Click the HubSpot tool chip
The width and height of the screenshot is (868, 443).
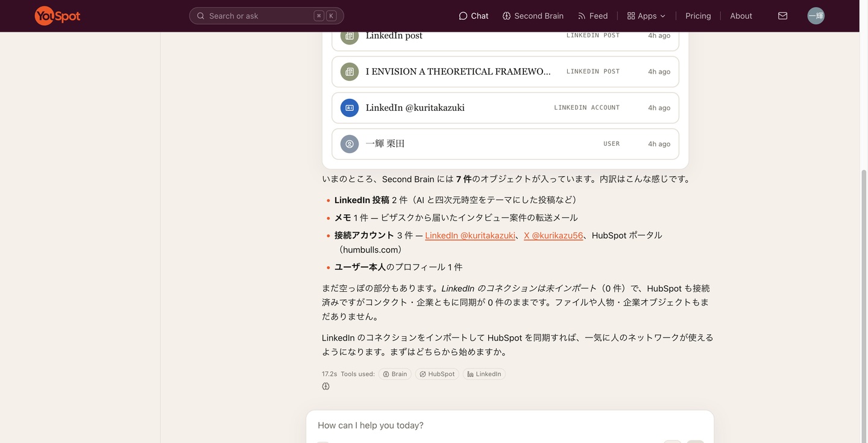point(437,374)
